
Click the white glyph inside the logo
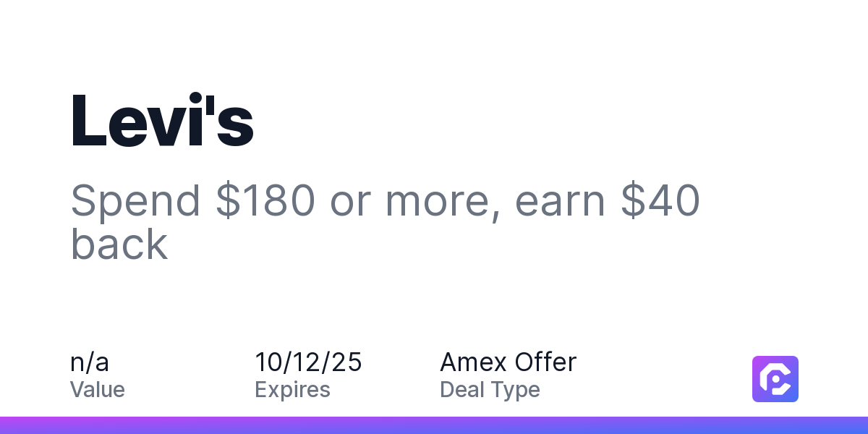pyautogui.click(x=775, y=379)
